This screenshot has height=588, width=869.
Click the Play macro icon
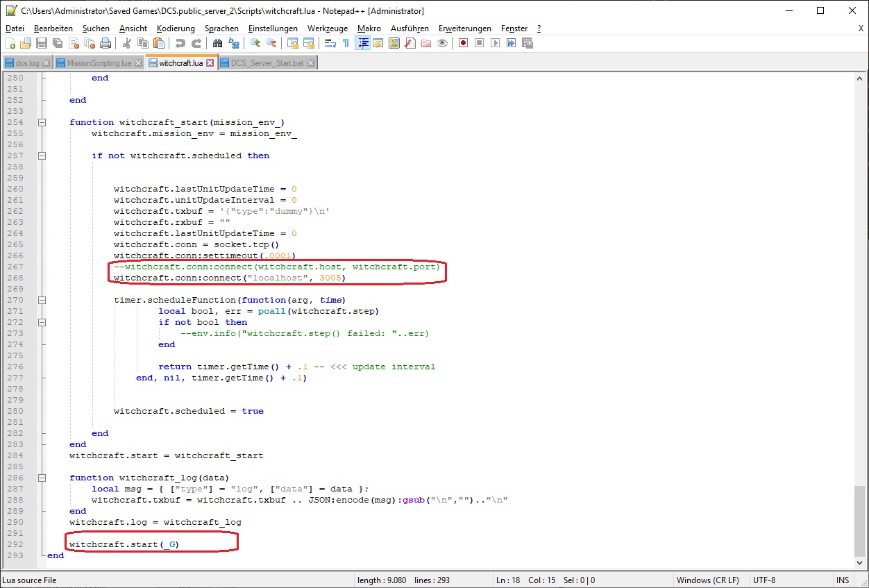point(495,43)
